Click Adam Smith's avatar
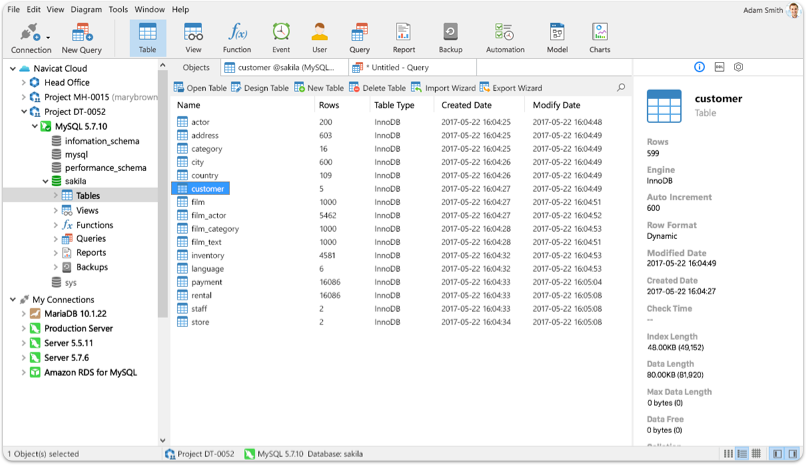The image size is (806, 465). point(793,10)
